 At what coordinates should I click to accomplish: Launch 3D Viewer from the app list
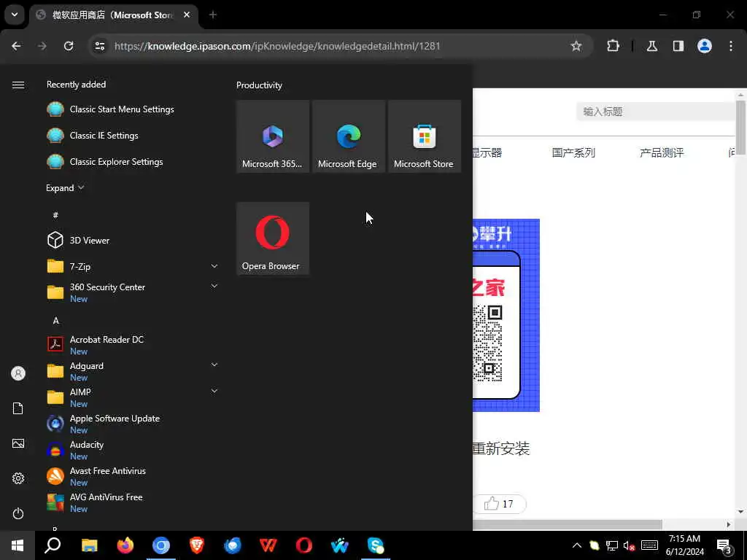tap(133, 240)
